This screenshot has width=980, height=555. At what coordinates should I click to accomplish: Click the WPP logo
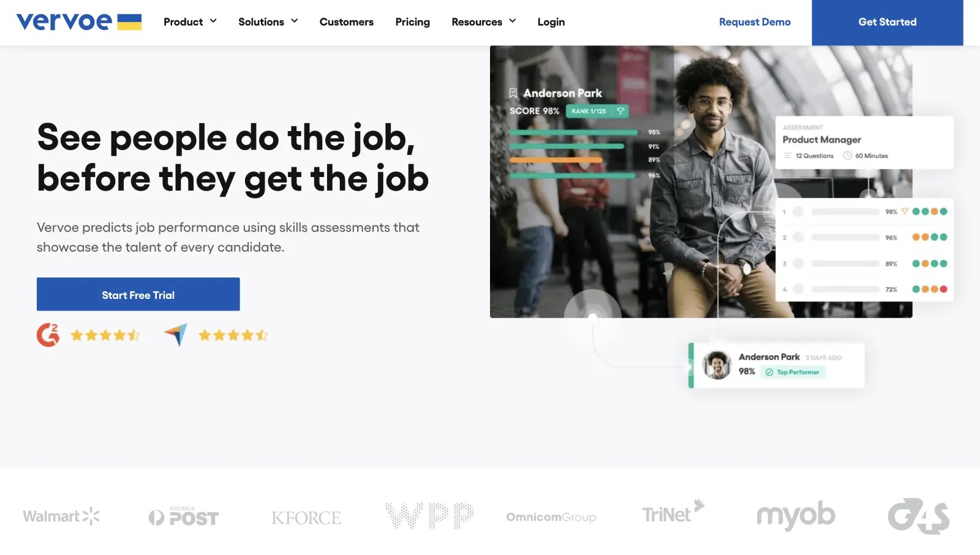(429, 516)
